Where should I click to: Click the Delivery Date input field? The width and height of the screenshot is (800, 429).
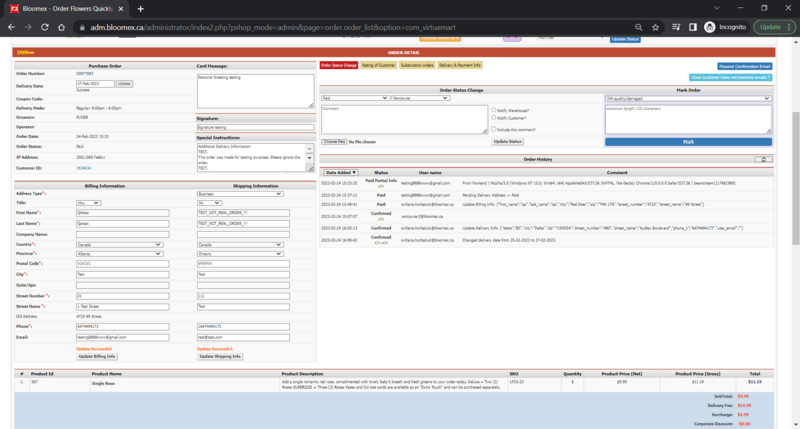point(95,84)
